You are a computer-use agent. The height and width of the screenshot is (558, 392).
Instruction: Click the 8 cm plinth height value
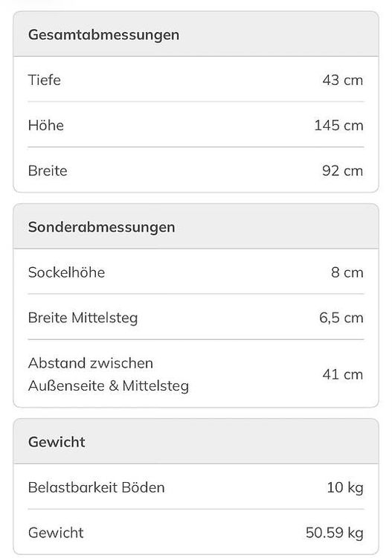347,272
